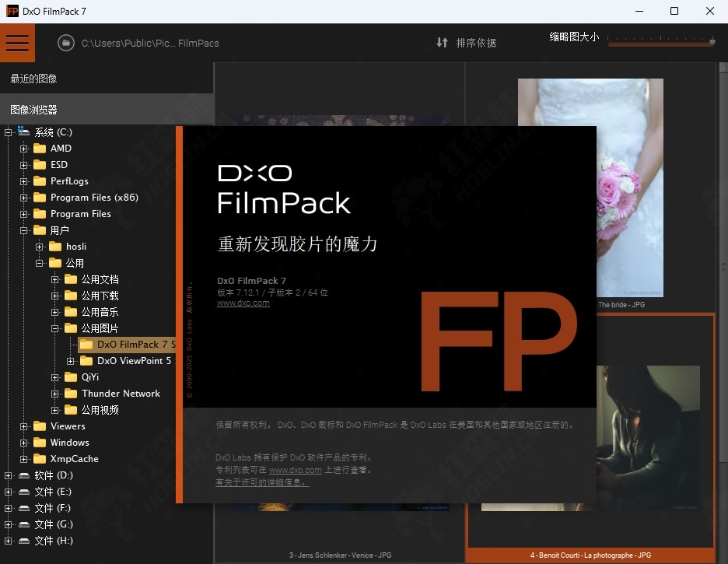Image resolution: width=728 pixels, height=564 pixels.
Task: Click the XmpCache folder icon
Action: pos(40,459)
